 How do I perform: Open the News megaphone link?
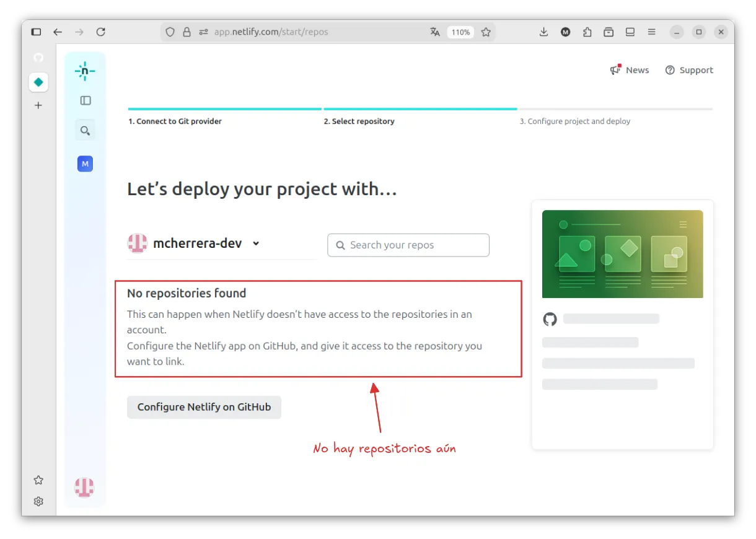tap(630, 70)
